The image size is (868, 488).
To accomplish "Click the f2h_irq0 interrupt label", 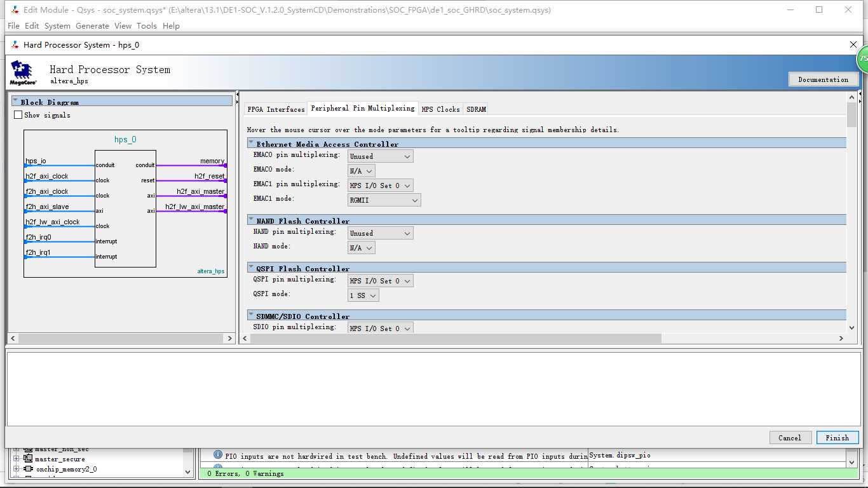I will tap(38, 237).
